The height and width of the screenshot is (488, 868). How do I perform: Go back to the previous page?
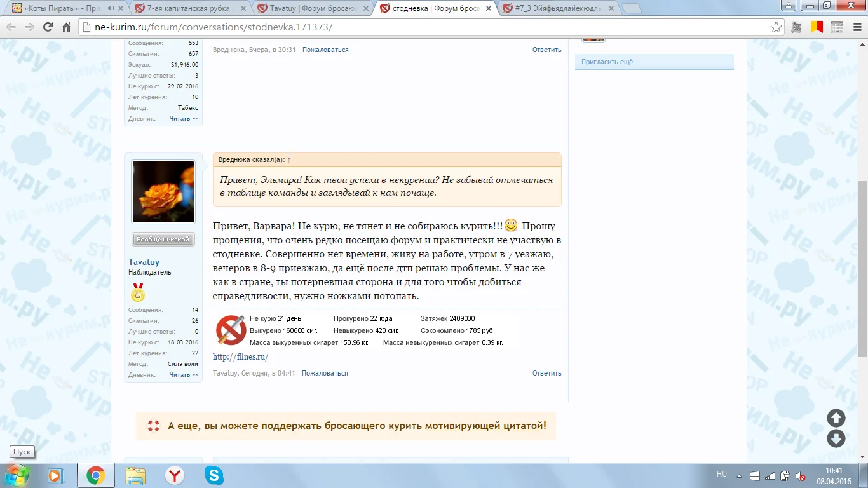pyautogui.click(x=11, y=27)
